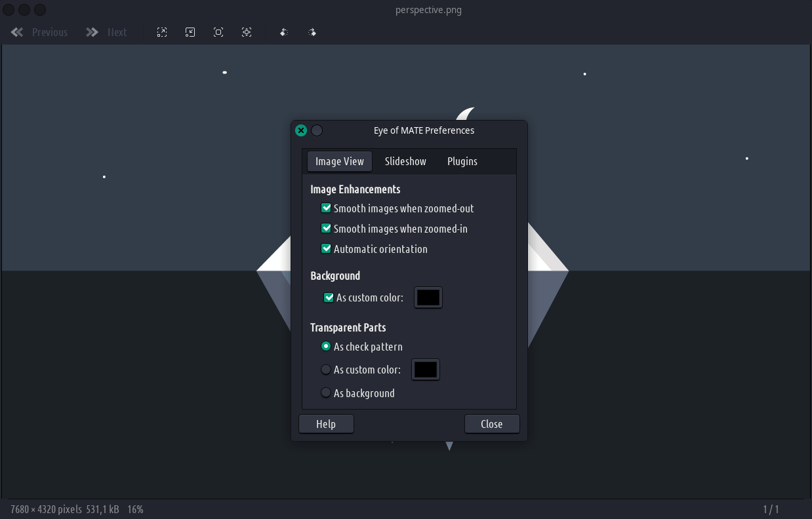Click the best fit zoom icon
This screenshot has height=519, width=812.
coord(247,32)
